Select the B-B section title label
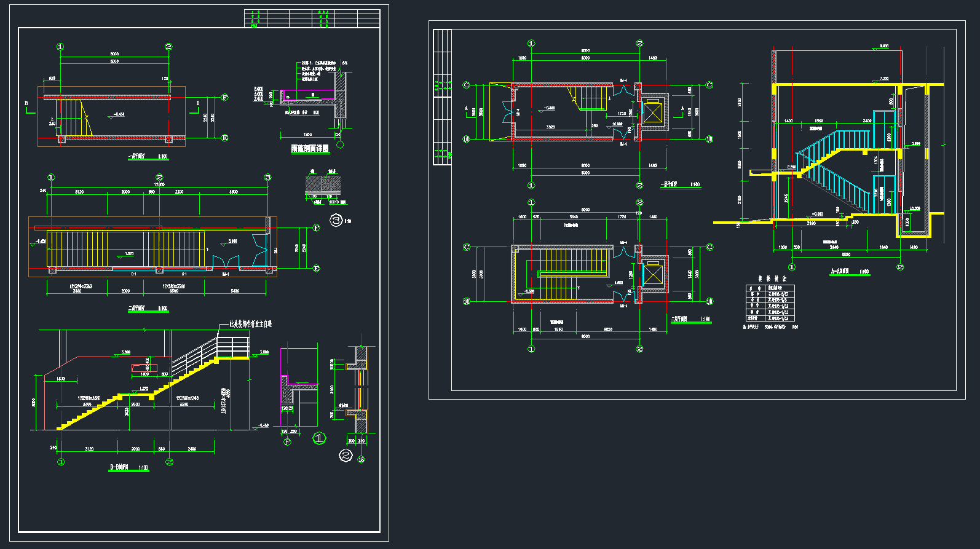 point(128,468)
